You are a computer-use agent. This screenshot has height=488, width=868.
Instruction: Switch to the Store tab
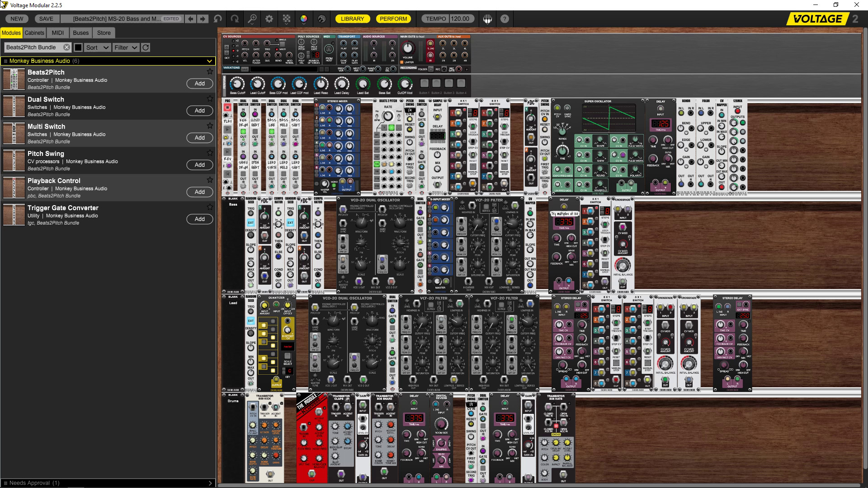pos(104,33)
